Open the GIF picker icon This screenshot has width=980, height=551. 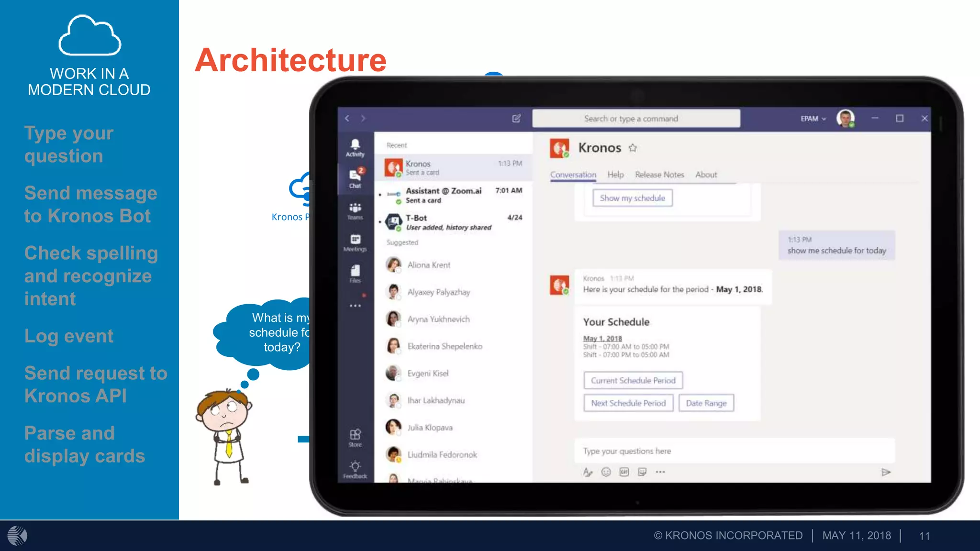[x=624, y=472]
